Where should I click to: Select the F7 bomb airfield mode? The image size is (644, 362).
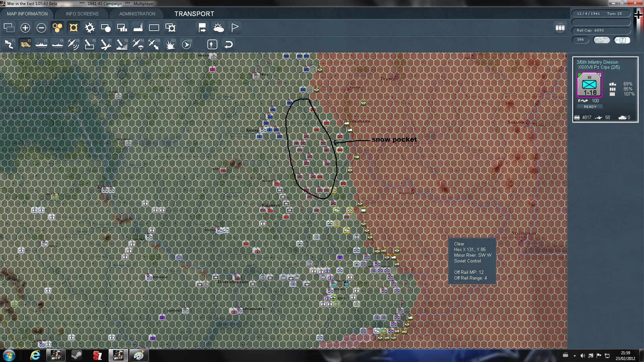106,44
